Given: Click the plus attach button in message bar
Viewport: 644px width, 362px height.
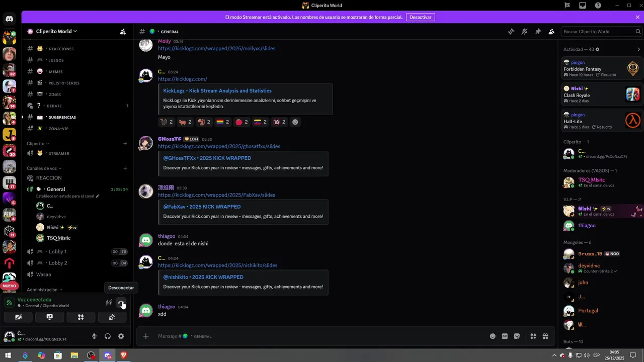Looking at the screenshot, I should [x=146, y=336].
